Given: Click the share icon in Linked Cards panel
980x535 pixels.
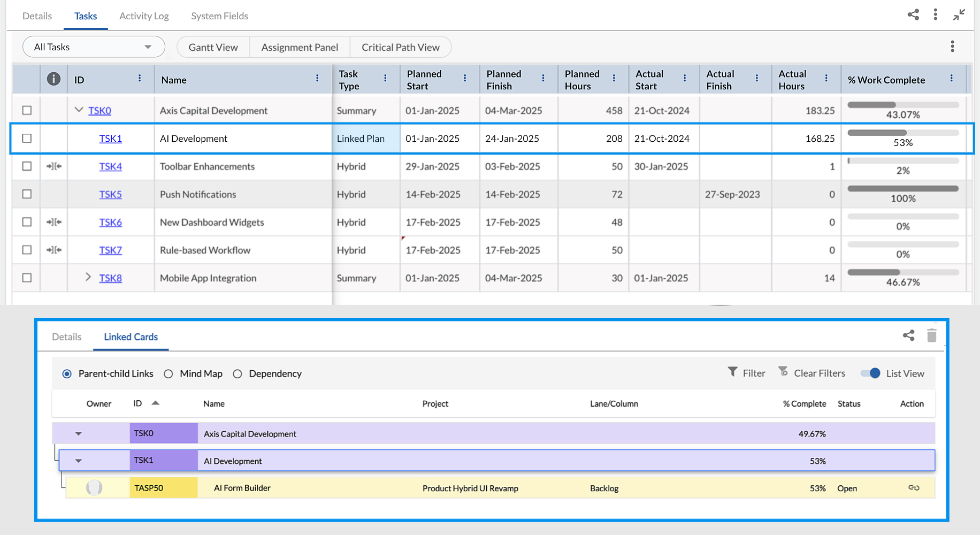Looking at the screenshot, I should [x=908, y=335].
